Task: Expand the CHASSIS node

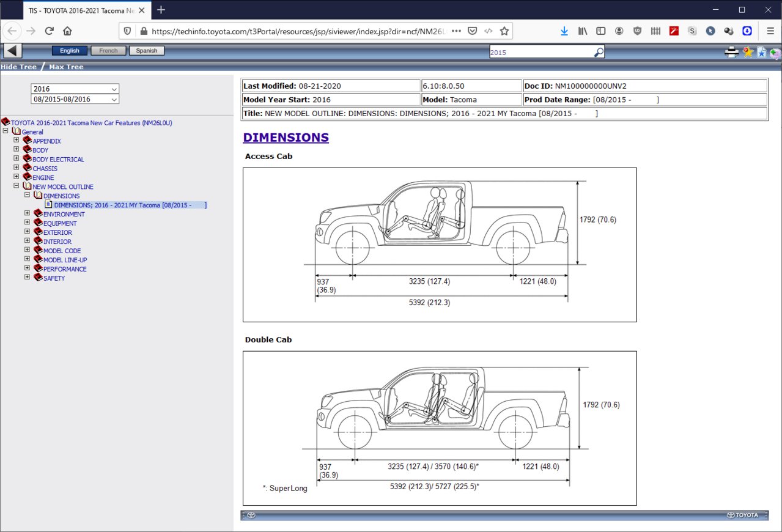Action: point(17,168)
